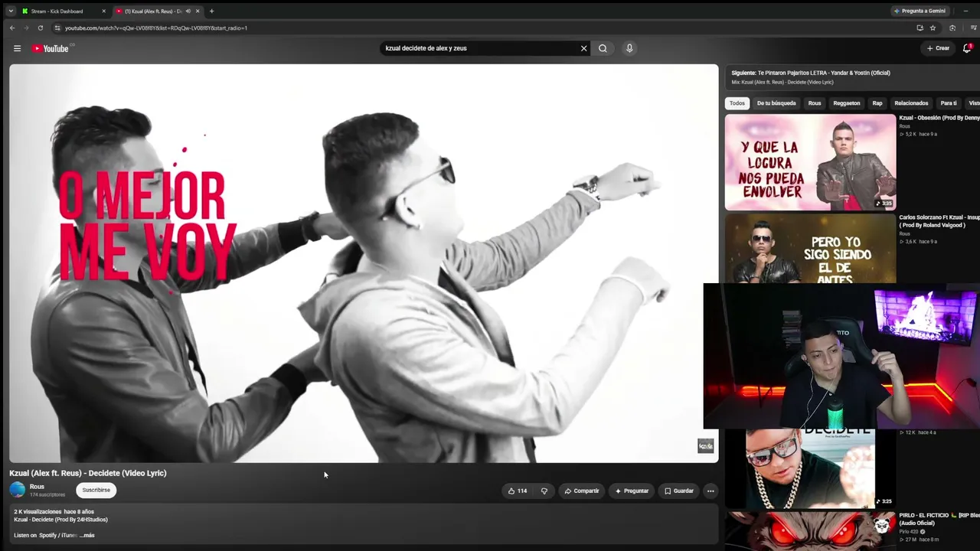Filter suggestions by Reggaeton chip
Viewport: 980px width, 551px height.
847,103
